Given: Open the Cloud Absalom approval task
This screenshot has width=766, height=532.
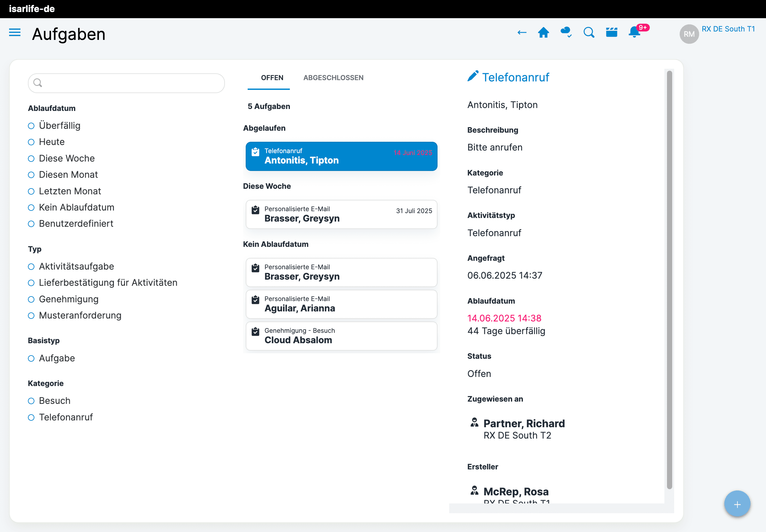Looking at the screenshot, I should [341, 336].
